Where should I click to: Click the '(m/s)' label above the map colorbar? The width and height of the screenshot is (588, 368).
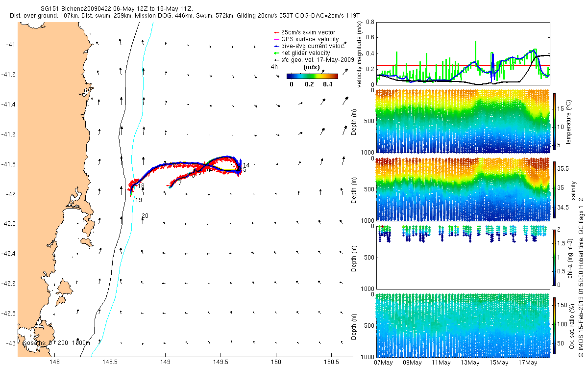(312, 67)
